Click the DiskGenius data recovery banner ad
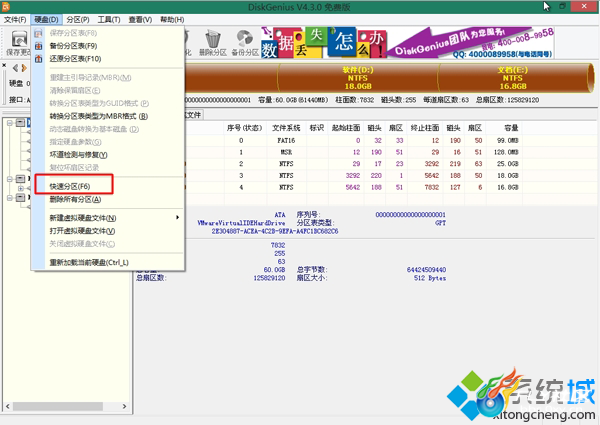The height and width of the screenshot is (425, 600). tap(408, 43)
